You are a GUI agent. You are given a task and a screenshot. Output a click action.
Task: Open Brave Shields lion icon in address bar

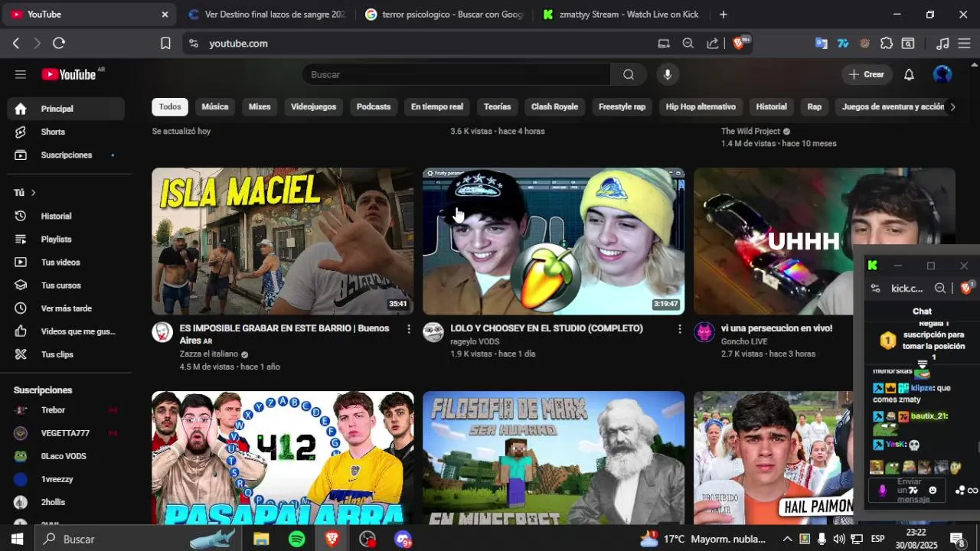739,44
